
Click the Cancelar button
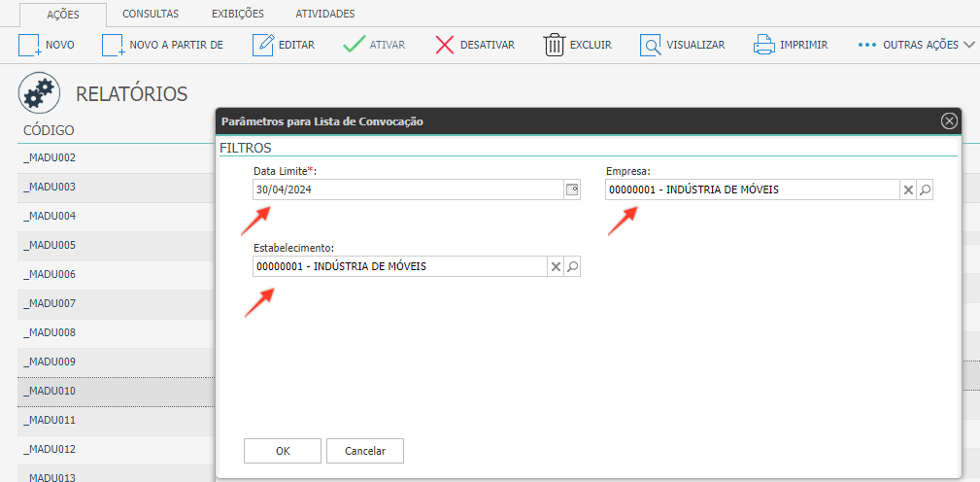[x=365, y=451]
